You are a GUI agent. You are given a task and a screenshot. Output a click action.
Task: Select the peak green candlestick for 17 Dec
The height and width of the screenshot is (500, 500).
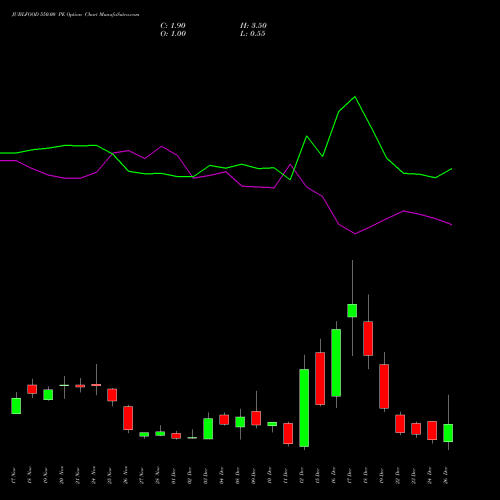pos(352,311)
